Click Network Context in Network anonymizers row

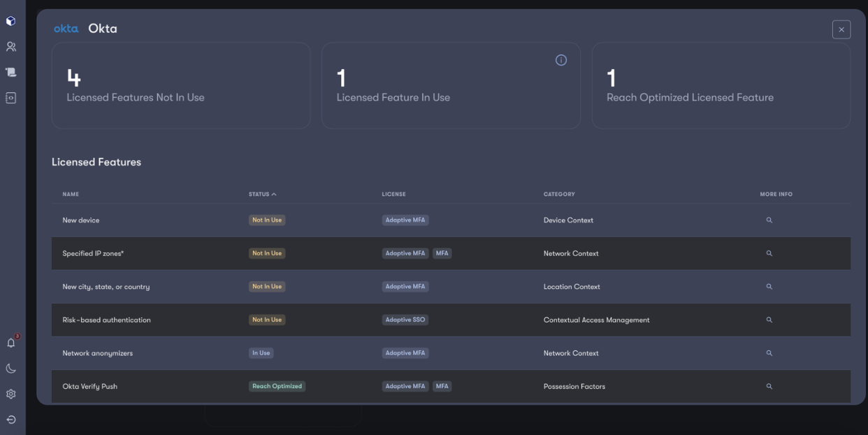tap(571, 353)
